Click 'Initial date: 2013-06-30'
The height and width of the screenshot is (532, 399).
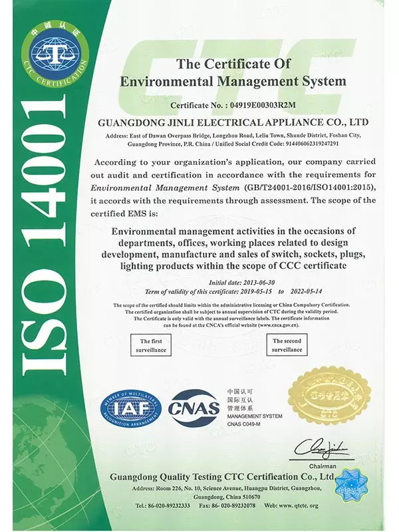[241, 283]
